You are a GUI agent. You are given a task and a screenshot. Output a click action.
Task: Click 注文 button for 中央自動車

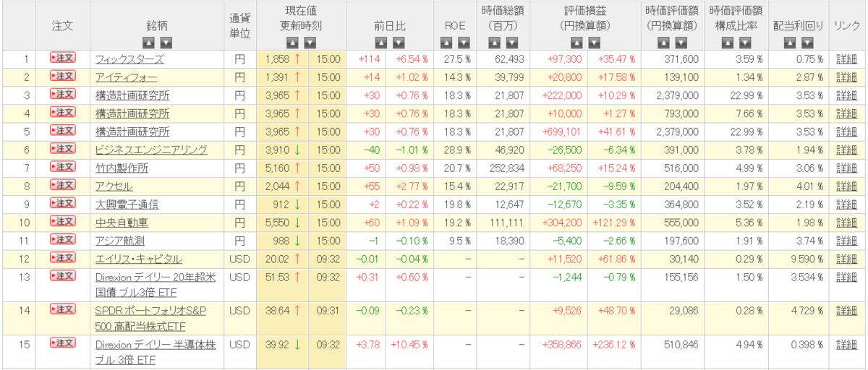click(x=62, y=220)
